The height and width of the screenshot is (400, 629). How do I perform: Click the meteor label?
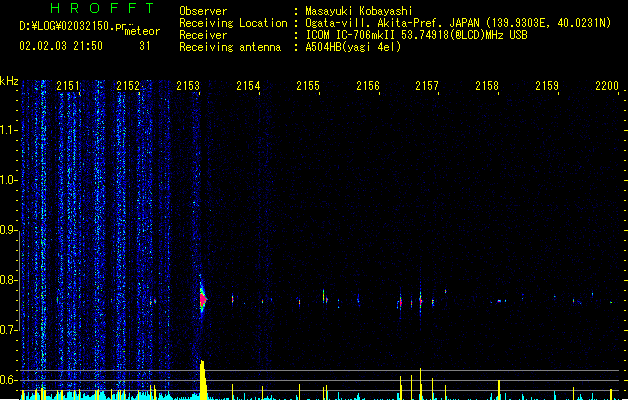pyautogui.click(x=142, y=31)
